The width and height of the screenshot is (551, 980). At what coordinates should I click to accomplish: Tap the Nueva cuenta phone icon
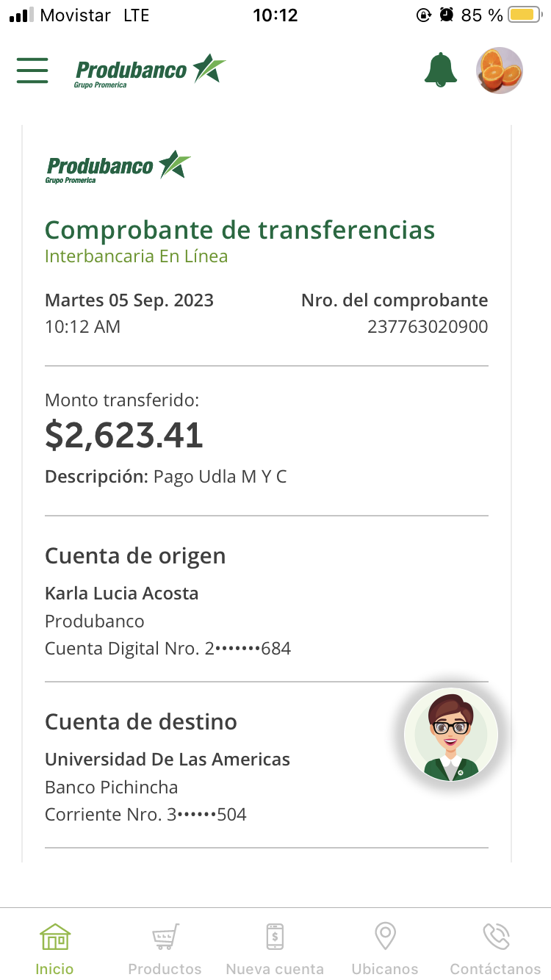tap(275, 937)
